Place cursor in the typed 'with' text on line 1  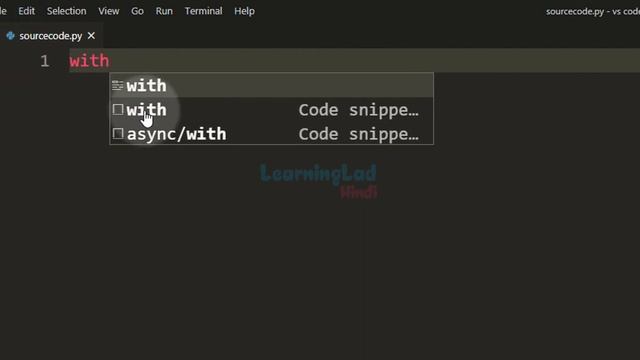(89, 61)
